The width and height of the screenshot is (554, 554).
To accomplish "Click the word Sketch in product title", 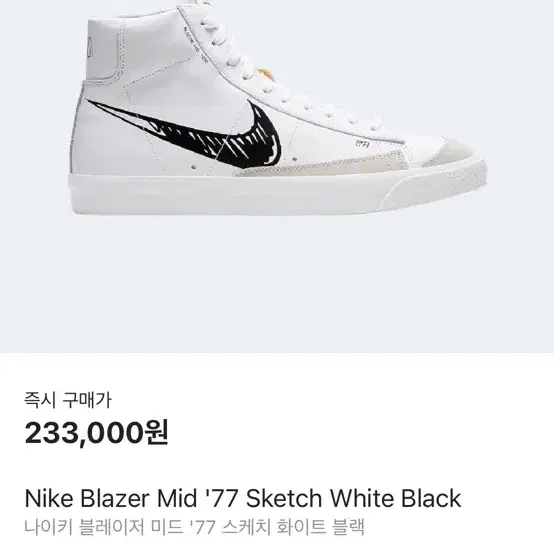I will 284,499.
